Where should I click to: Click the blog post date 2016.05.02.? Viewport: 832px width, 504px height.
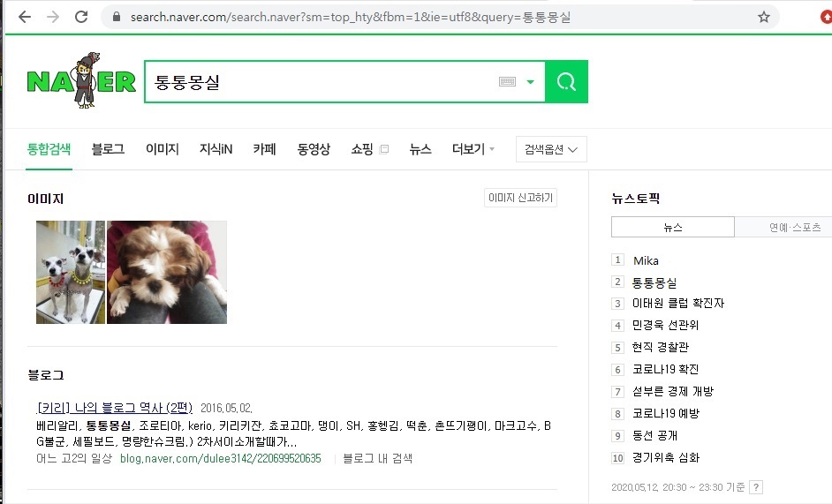pos(226,408)
